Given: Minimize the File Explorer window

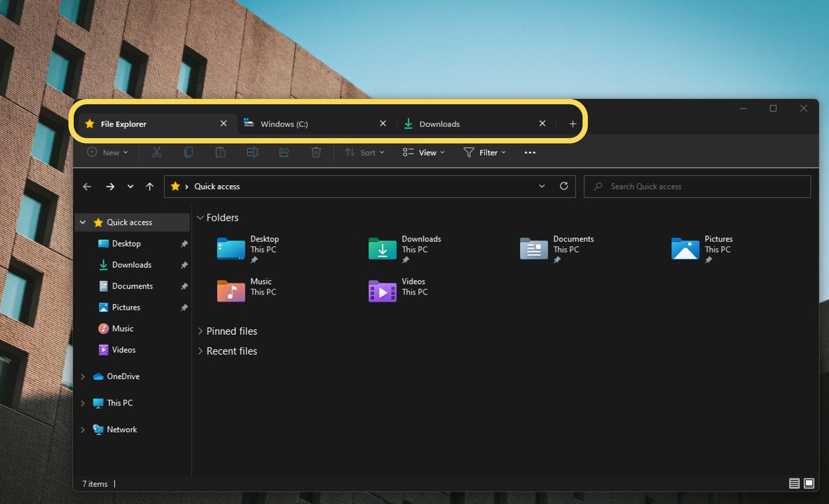Looking at the screenshot, I should (743, 108).
